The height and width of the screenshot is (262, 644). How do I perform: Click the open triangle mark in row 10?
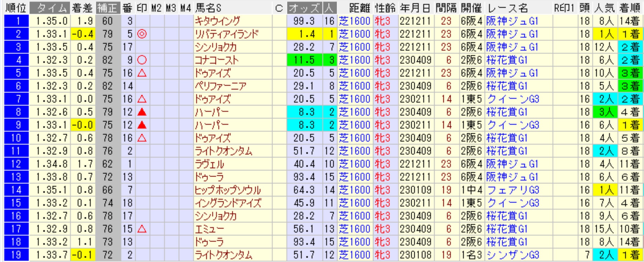tap(142, 138)
